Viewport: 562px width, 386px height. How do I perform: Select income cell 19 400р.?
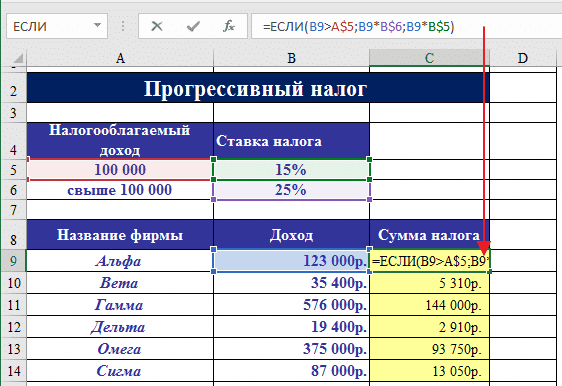[x=291, y=327]
